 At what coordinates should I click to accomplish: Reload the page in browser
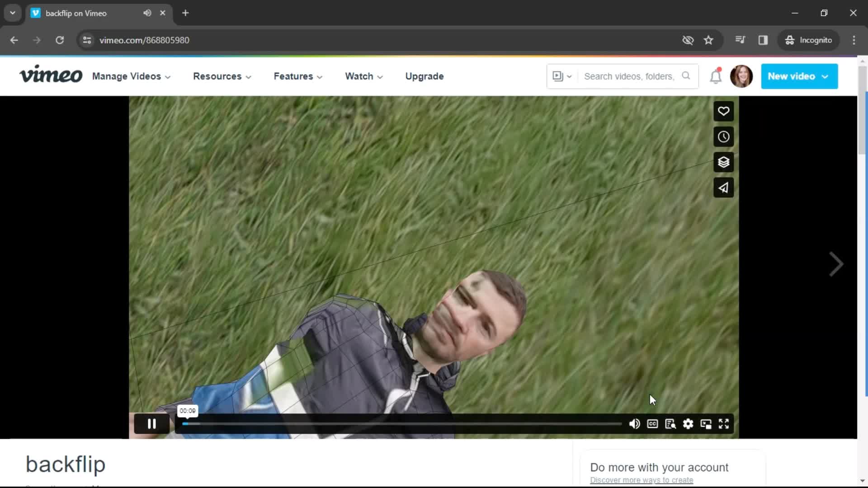coord(60,40)
